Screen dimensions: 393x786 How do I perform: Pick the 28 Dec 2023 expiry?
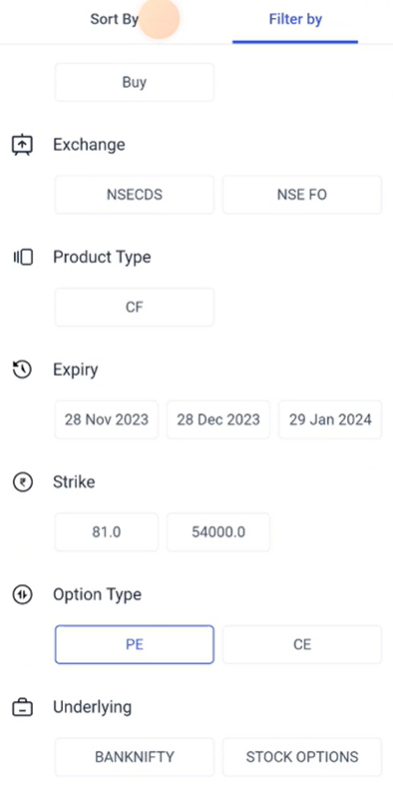click(x=218, y=420)
